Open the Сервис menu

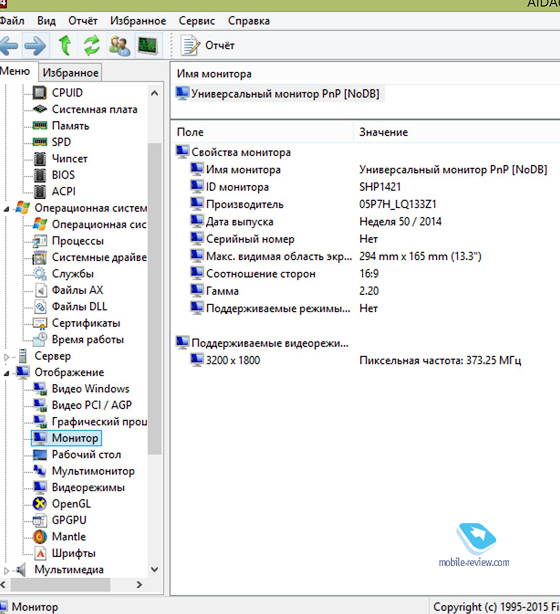coord(197,21)
